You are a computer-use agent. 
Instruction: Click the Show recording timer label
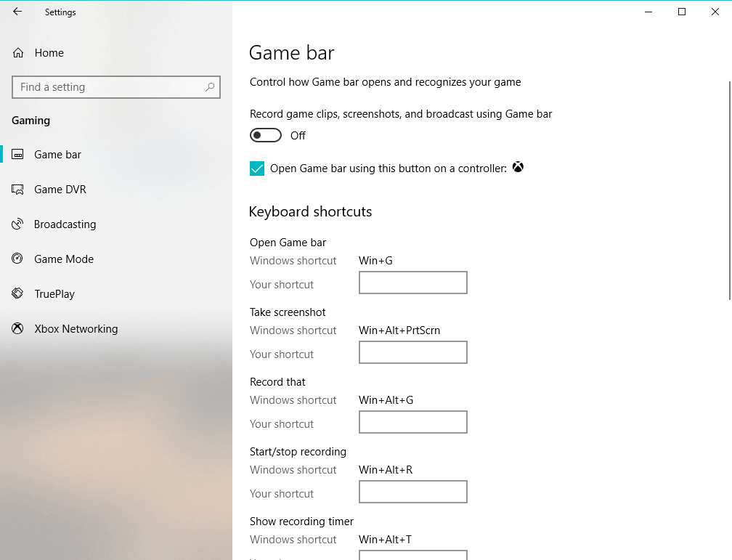pyautogui.click(x=301, y=522)
